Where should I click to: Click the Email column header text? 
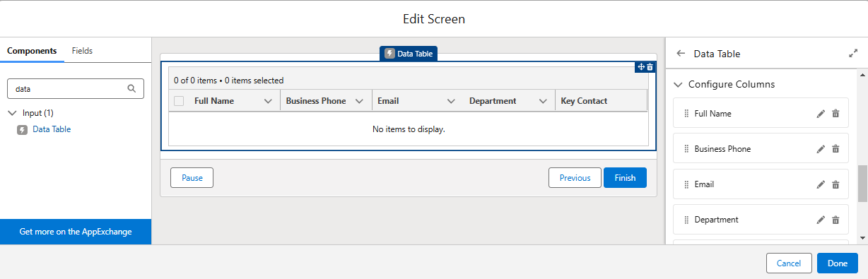click(388, 101)
